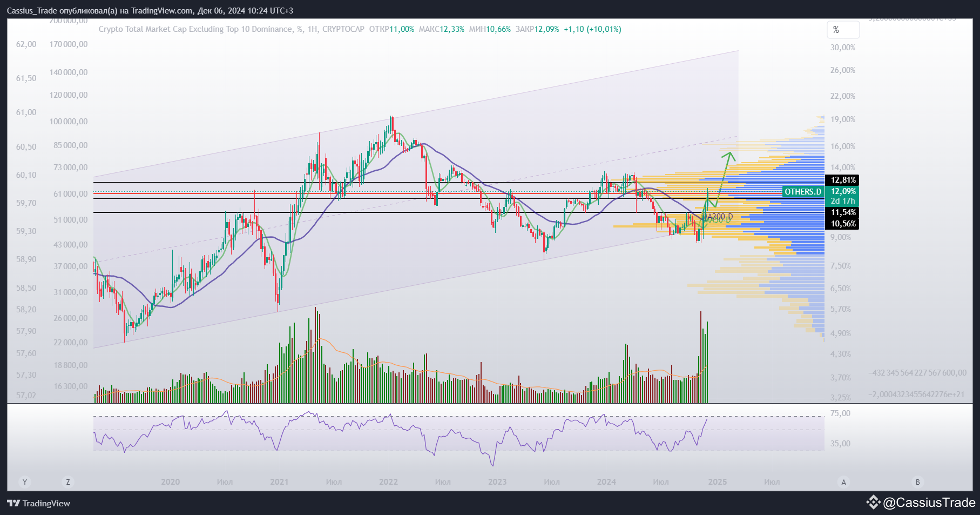Click the '170 000,00' left axis label

[x=69, y=44]
